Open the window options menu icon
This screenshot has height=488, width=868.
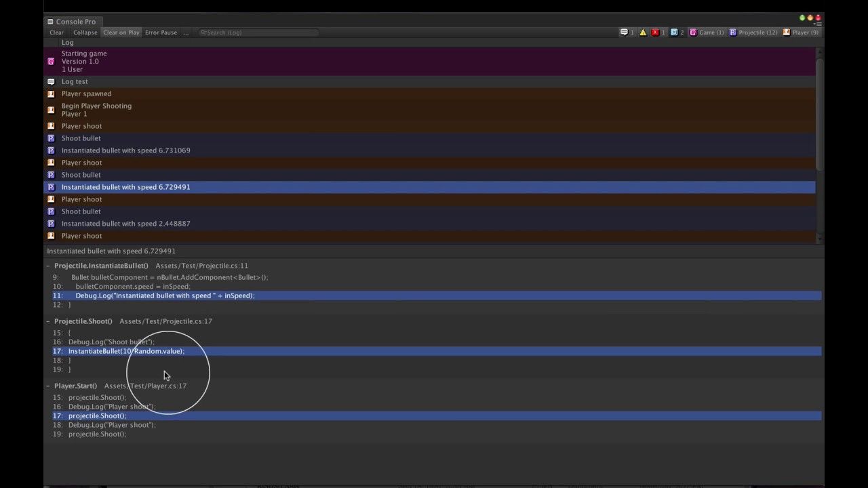818,24
